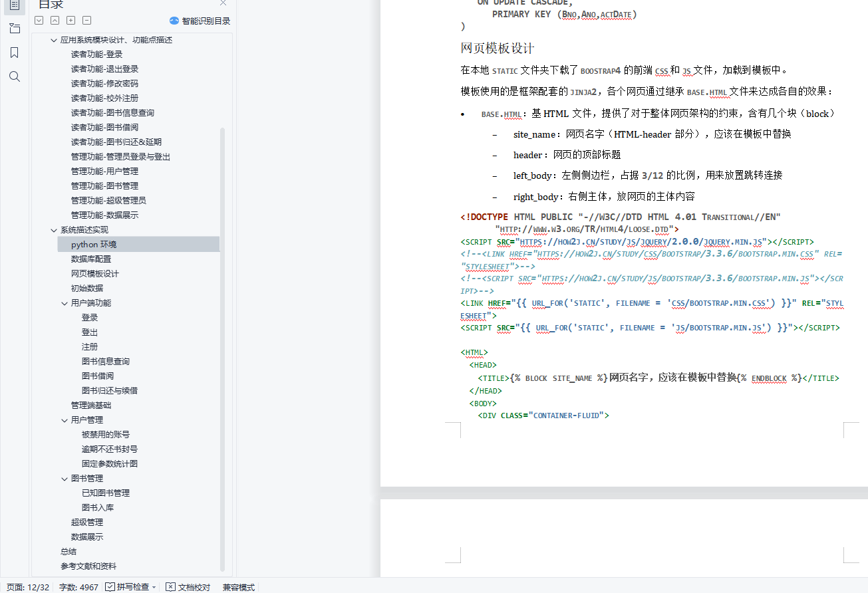The width and height of the screenshot is (868, 593).
Task: Navigate to 读者功能-图书信息查询 heading
Action: [112, 113]
